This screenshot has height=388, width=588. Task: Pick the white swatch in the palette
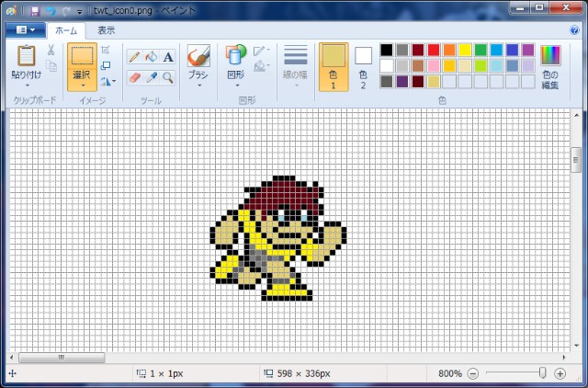(386, 65)
